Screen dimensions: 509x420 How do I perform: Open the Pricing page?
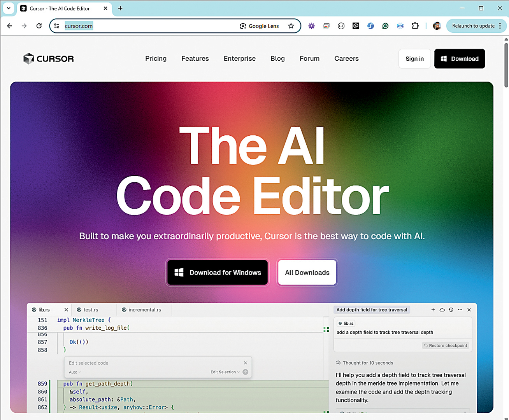[156, 59]
